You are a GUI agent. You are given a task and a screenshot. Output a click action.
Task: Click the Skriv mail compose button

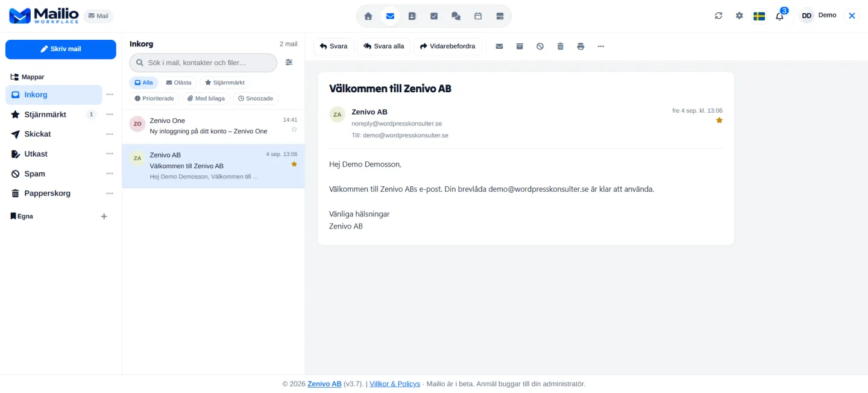click(61, 49)
